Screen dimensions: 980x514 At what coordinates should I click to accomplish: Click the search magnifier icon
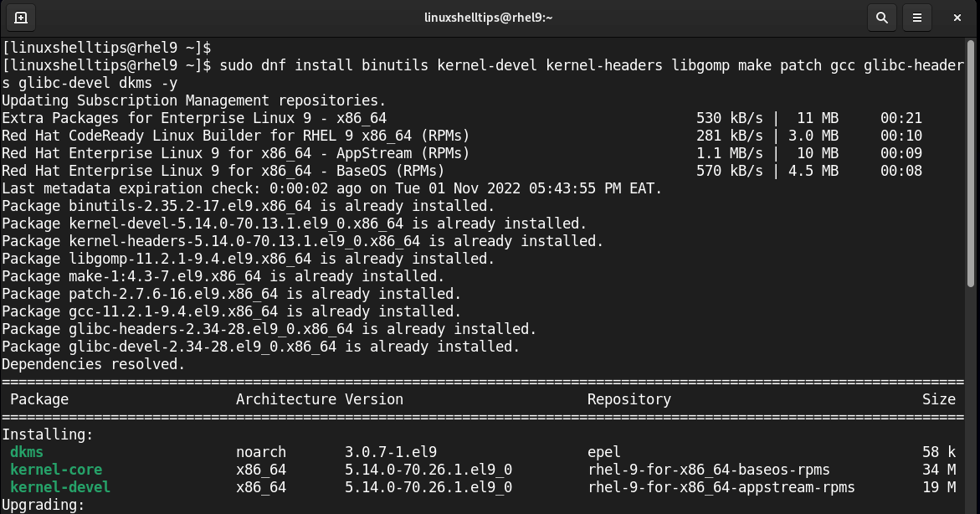click(x=881, y=17)
